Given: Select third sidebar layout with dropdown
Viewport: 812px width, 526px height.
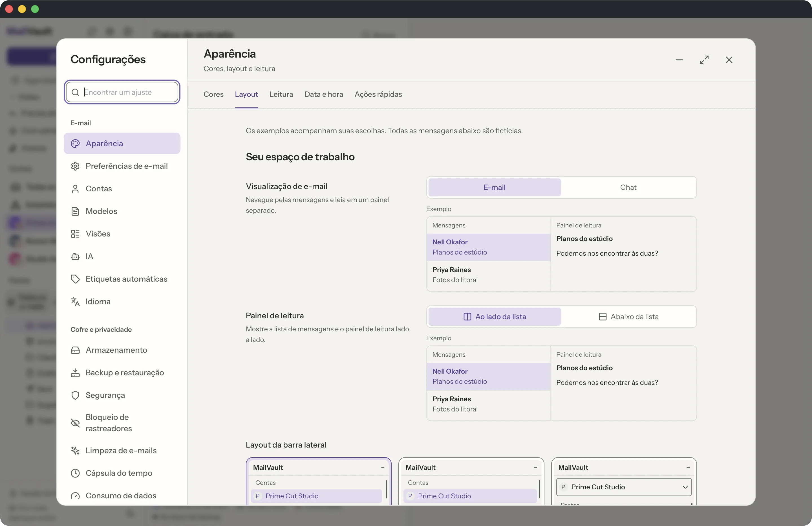Looking at the screenshot, I should 624,481.
